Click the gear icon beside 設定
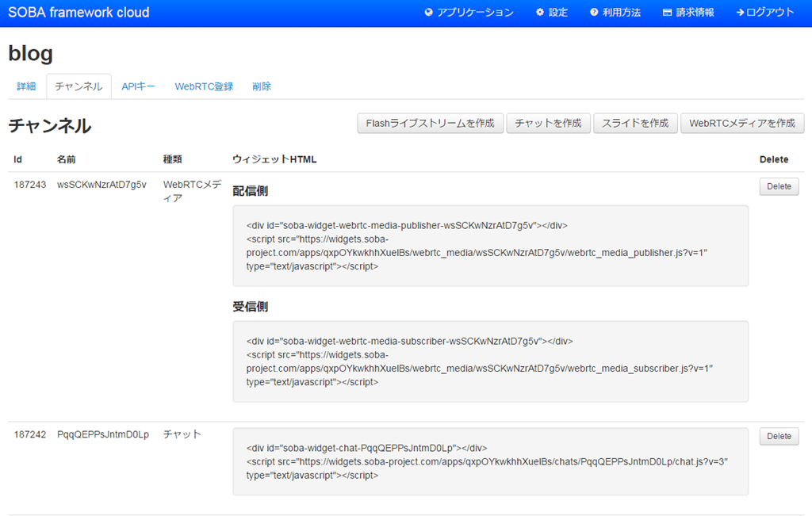 pos(540,13)
